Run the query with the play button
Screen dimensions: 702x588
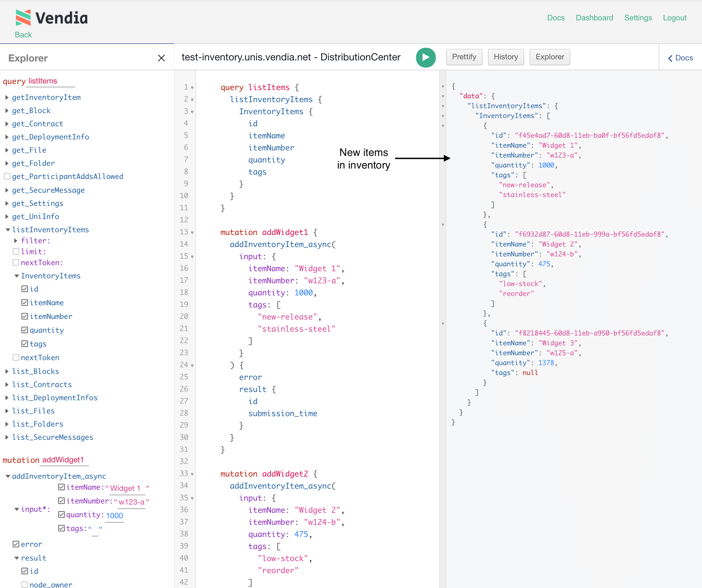click(426, 57)
